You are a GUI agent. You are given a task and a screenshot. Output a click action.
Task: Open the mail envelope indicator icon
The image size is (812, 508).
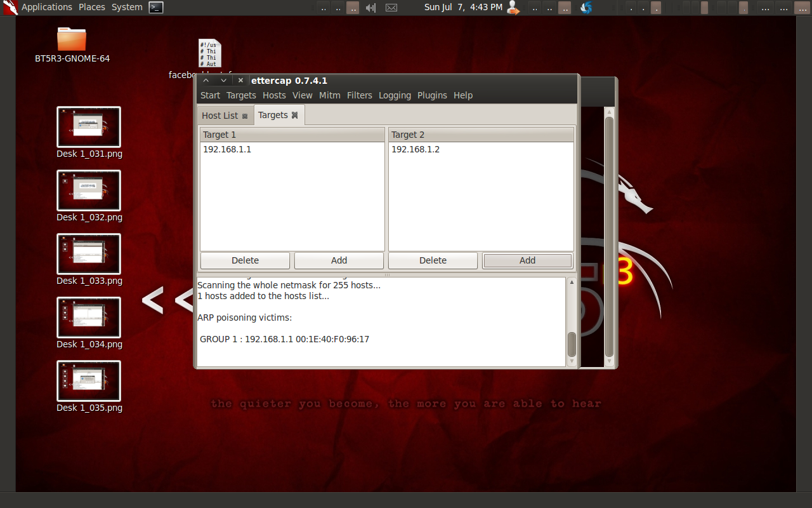[x=391, y=8]
